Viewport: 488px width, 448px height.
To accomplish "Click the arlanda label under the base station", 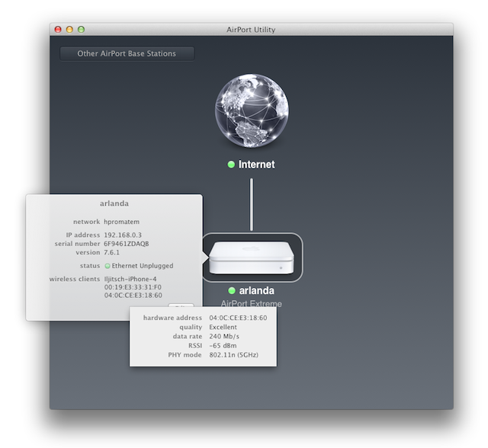I will 257,291.
